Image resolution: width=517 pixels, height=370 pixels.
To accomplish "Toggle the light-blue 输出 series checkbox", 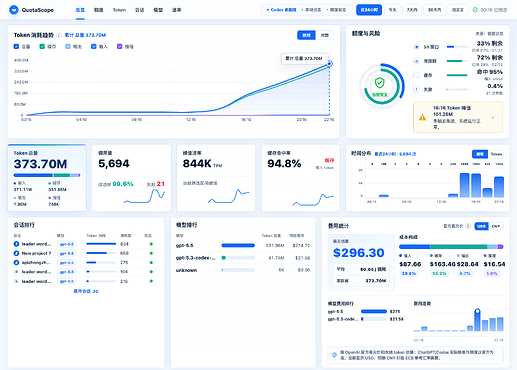I will click(68, 46).
